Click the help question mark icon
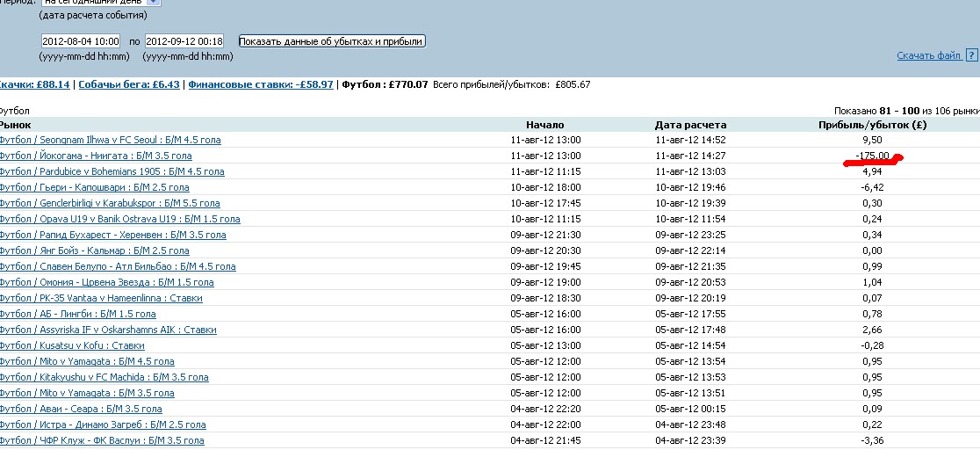The height and width of the screenshot is (450, 980). pyautogui.click(x=971, y=55)
